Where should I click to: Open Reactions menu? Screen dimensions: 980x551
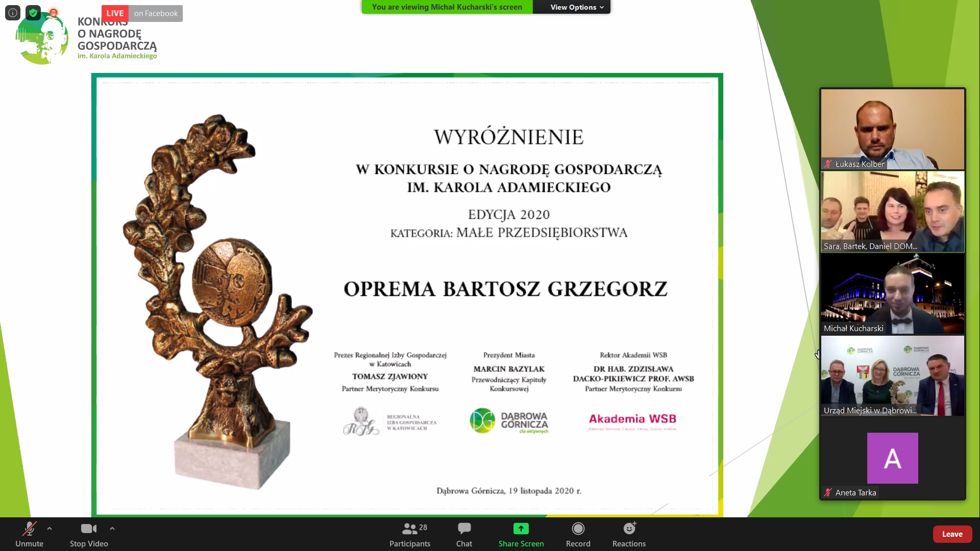[629, 534]
